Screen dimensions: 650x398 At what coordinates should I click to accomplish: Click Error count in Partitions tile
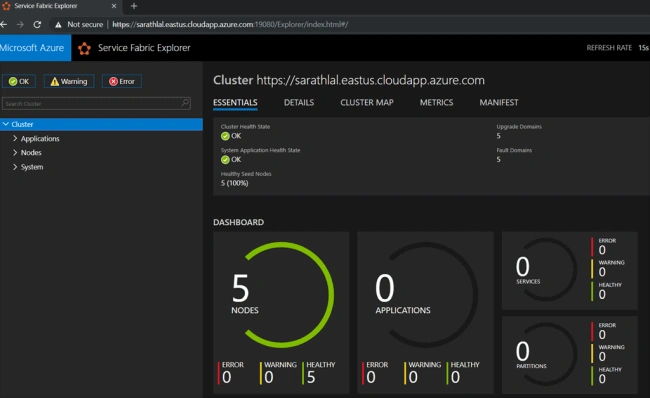[602, 335]
